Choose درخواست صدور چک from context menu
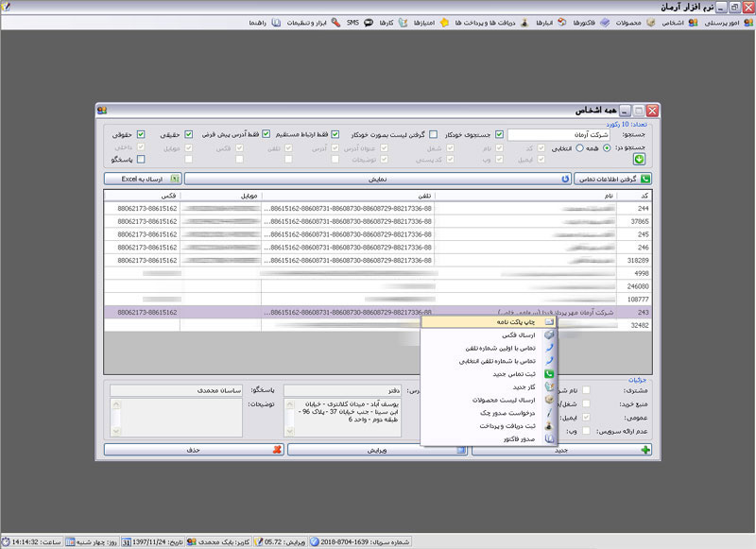Screen dimensions: 756x549 489,413
